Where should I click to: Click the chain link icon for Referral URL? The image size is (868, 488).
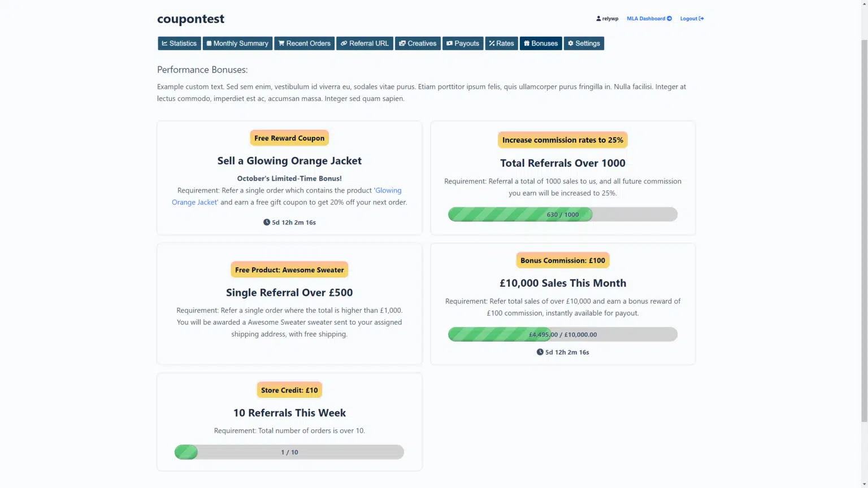pyautogui.click(x=344, y=43)
